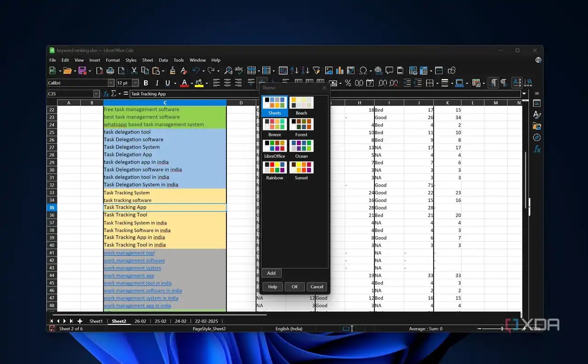Insert an image from the toolbar

329,71
